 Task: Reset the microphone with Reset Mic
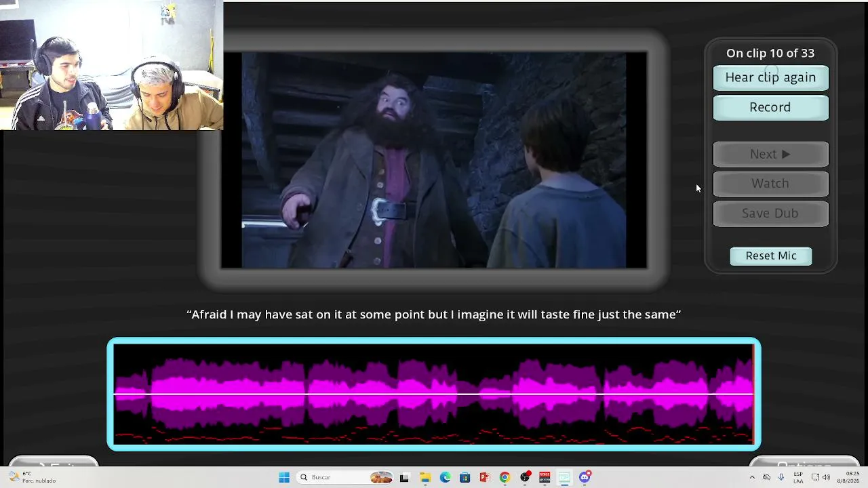click(x=771, y=256)
